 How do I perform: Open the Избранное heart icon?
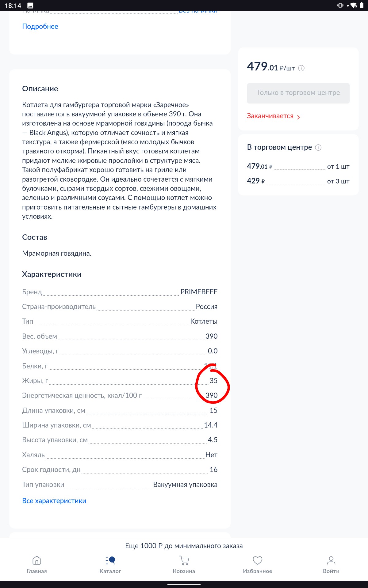click(x=258, y=560)
